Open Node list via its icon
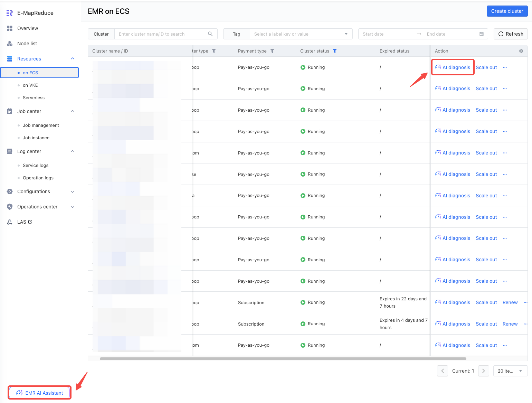The image size is (532, 403). (x=10, y=44)
